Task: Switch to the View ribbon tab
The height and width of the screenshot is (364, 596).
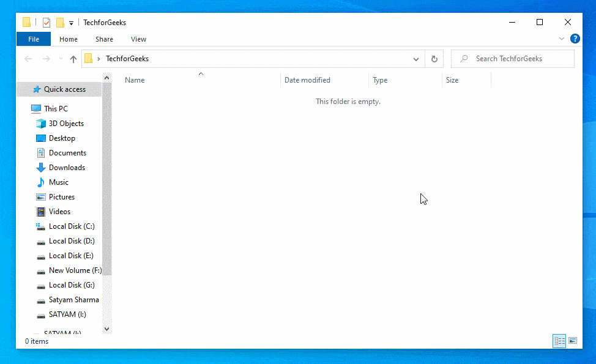Action: pos(138,39)
